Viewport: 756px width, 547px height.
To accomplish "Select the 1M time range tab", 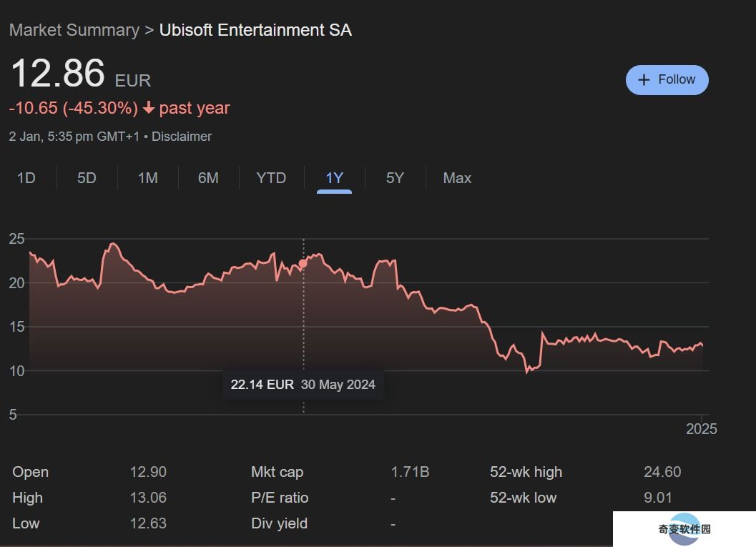I will tap(148, 178).
